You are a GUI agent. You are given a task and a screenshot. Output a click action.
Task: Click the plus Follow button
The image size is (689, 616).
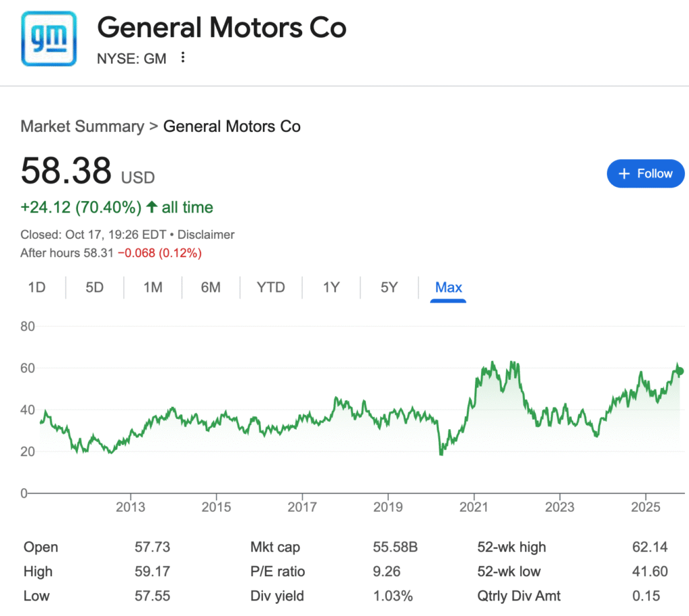(645, 174)
